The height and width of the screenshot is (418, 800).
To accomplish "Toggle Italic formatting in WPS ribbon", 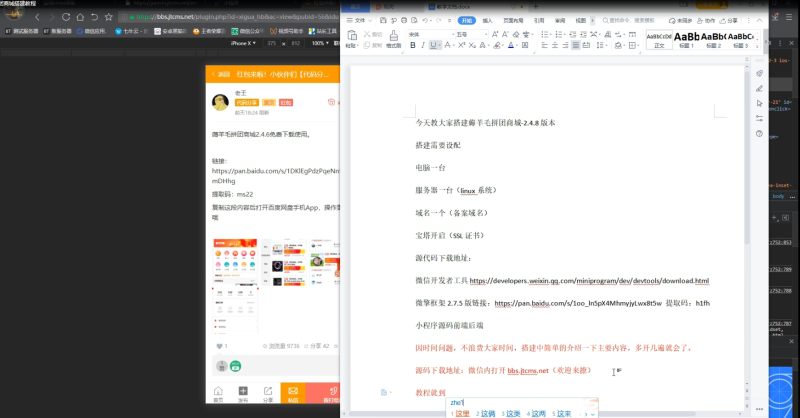I will tap(422, 45).
